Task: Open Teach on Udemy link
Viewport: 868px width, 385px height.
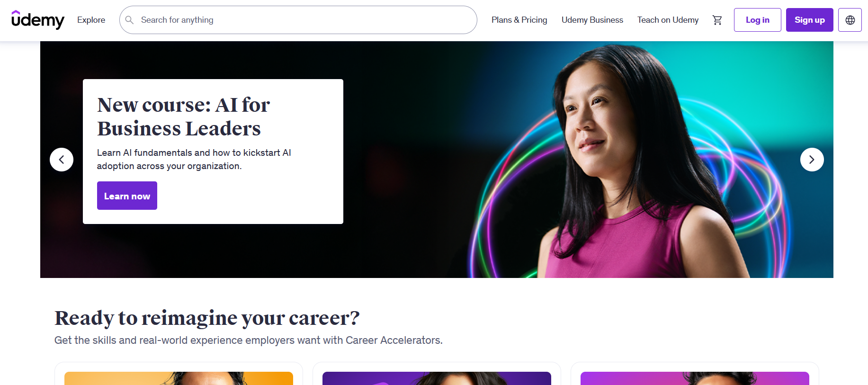Action: (668, 20)
